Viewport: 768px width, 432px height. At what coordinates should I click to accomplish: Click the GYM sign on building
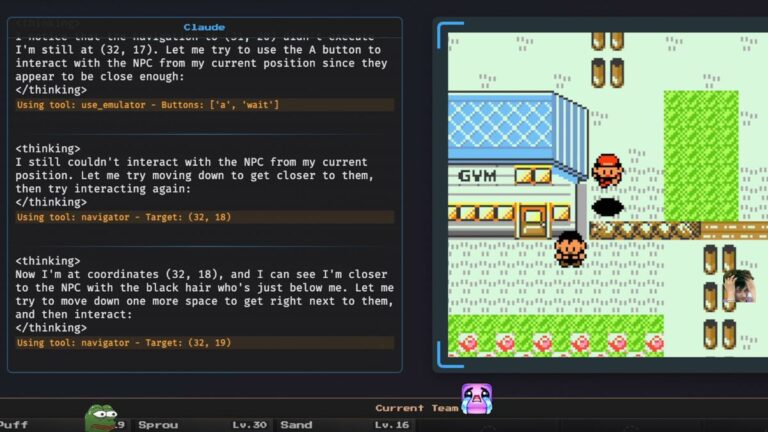pos(478,176)
